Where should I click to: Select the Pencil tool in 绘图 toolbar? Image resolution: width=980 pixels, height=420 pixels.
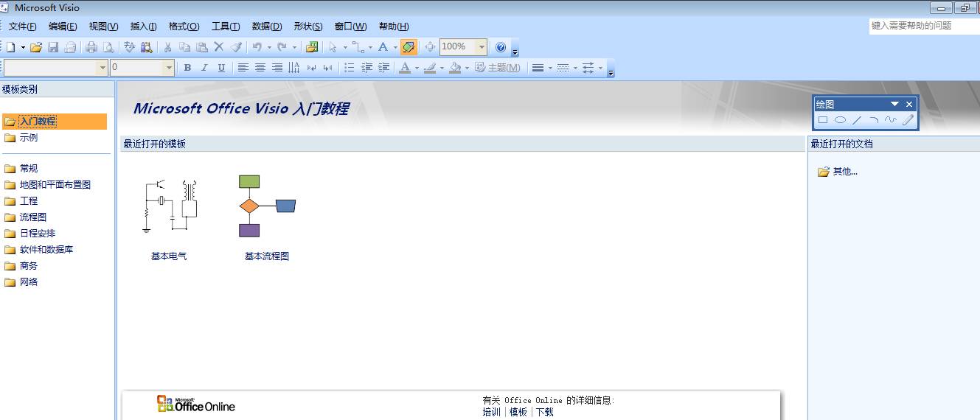click(x=908, y=120)
